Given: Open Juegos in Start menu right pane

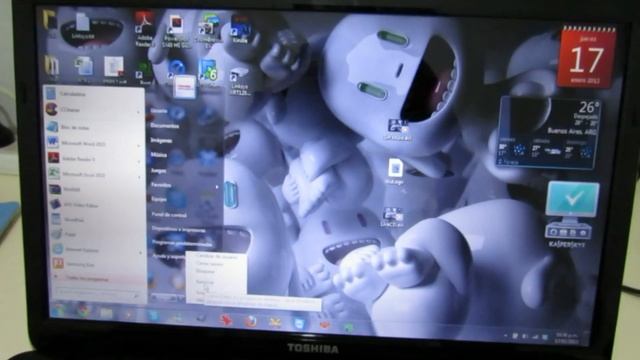Looking at the screenshot, I should coord(159,170).
